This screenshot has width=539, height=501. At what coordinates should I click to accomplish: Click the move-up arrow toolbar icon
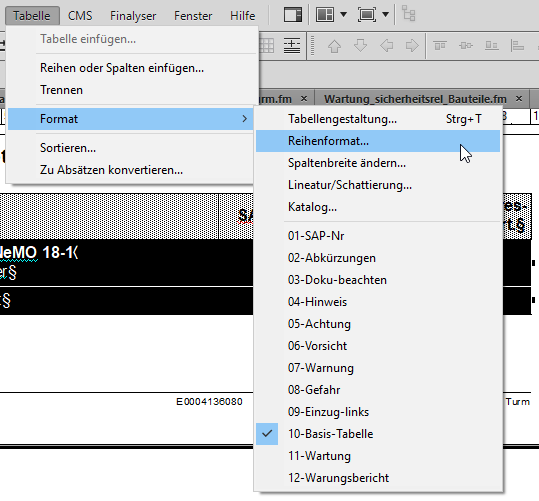pyautogui.click(x=334, y=46)
